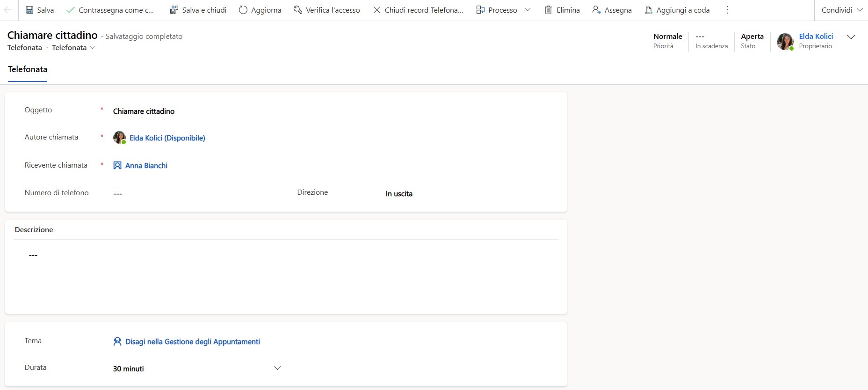Open the Disagi nella Gestione degli Appuntamenti link
The width and height of the screenshot is (868, 390).
click(192, 342)
